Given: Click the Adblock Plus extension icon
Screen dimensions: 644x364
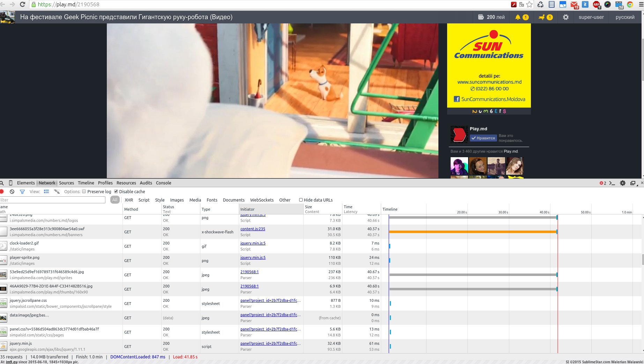Looking at the screenshot, I should point(596,5).
